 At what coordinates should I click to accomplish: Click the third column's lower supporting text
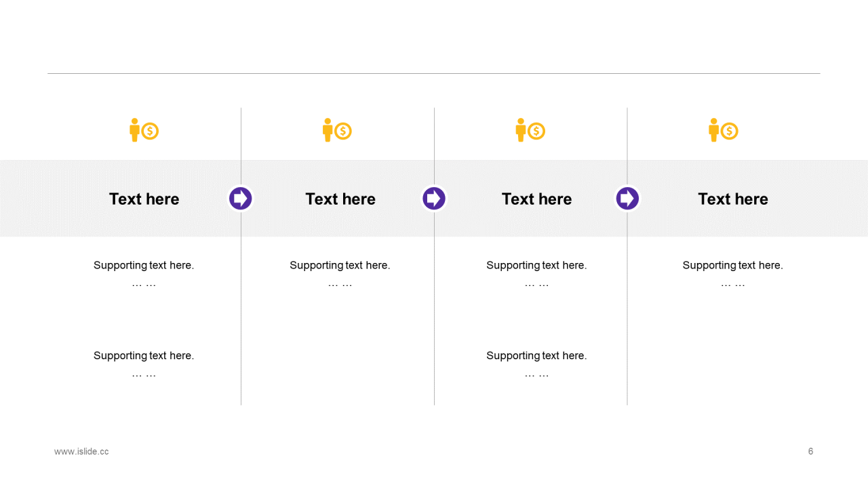click(x=536, y=356)
